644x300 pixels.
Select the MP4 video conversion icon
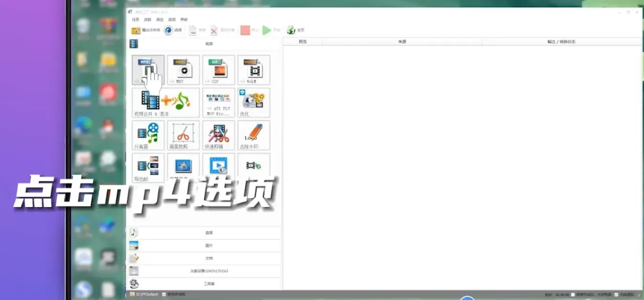[x=148, y=70]
